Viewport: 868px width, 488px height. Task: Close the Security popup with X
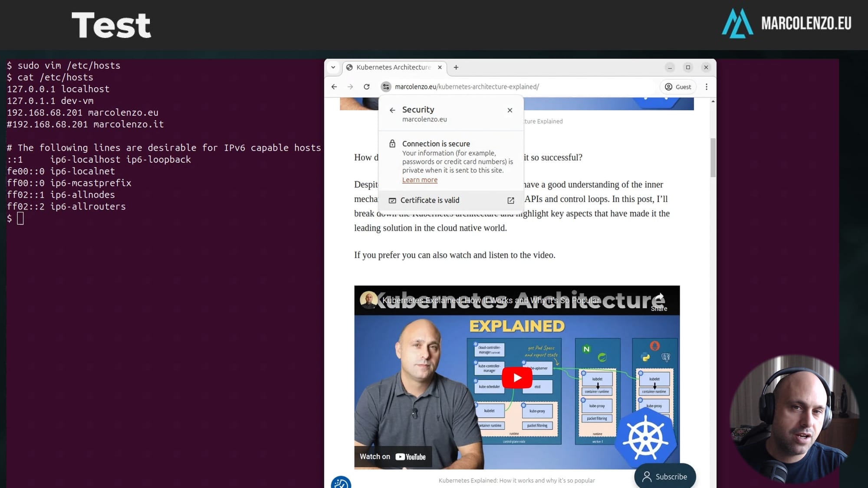pyautogui.click(x=510, y=110)
